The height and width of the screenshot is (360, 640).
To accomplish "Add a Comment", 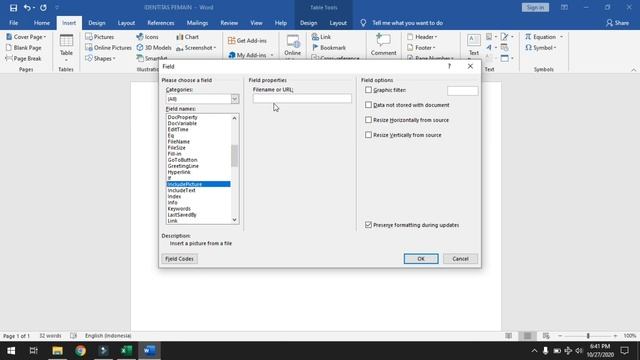I will 383,45.
